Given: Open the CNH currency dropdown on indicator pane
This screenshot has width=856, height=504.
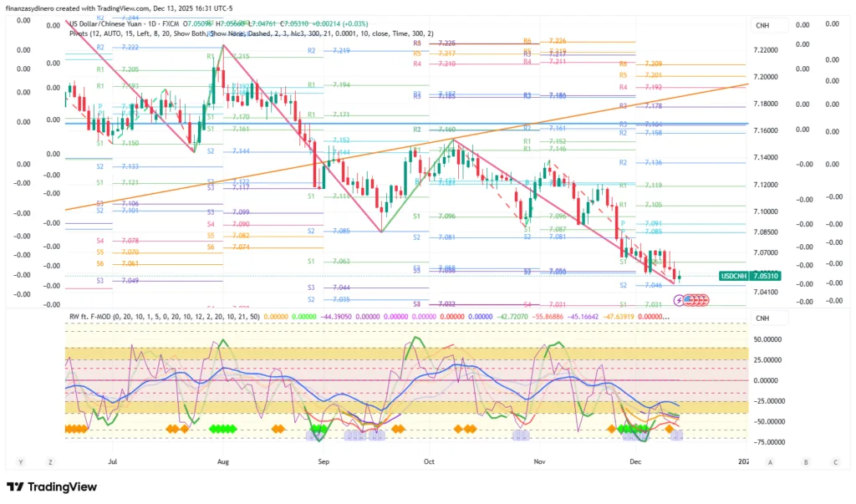Looking at the screenshot, I should point(762,318).
